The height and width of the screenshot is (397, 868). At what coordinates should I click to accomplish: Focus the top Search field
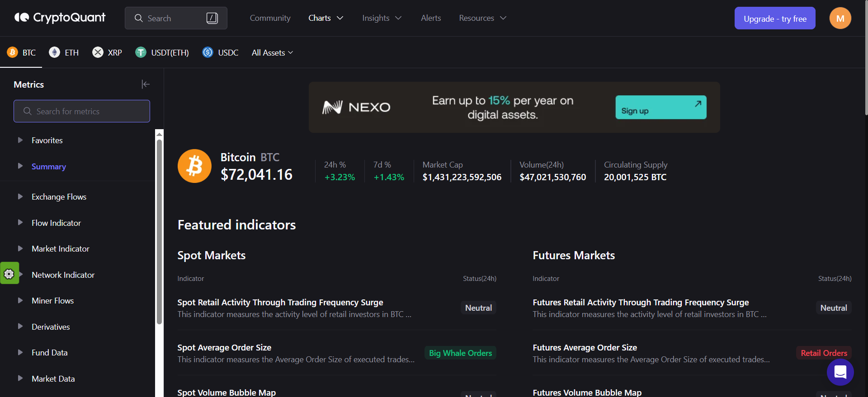(x=176, y=18)
